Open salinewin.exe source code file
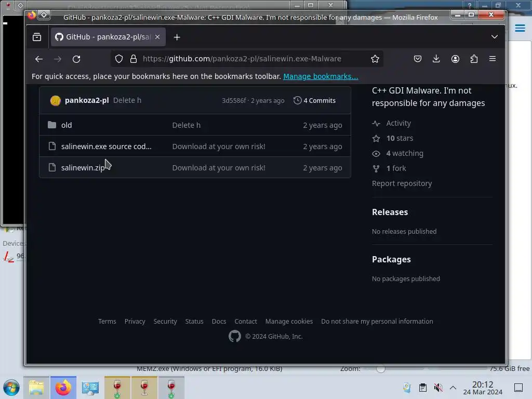 (x=106, y=147)
